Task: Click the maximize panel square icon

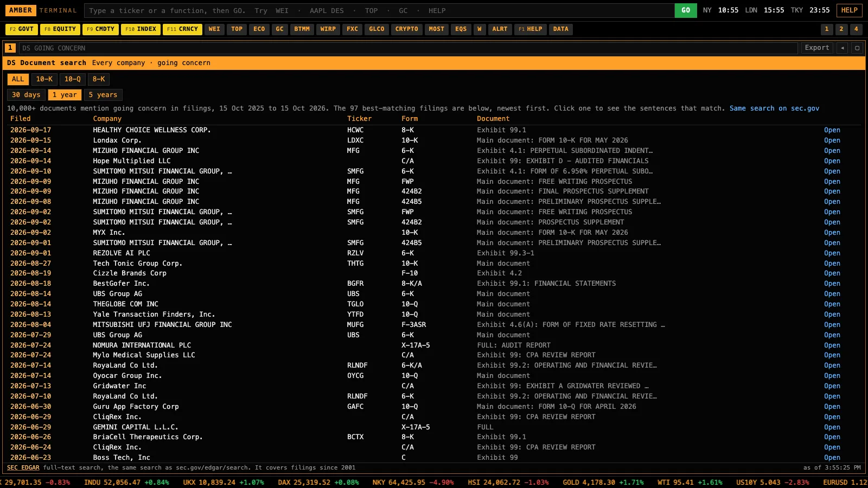Action: point(857,48)
